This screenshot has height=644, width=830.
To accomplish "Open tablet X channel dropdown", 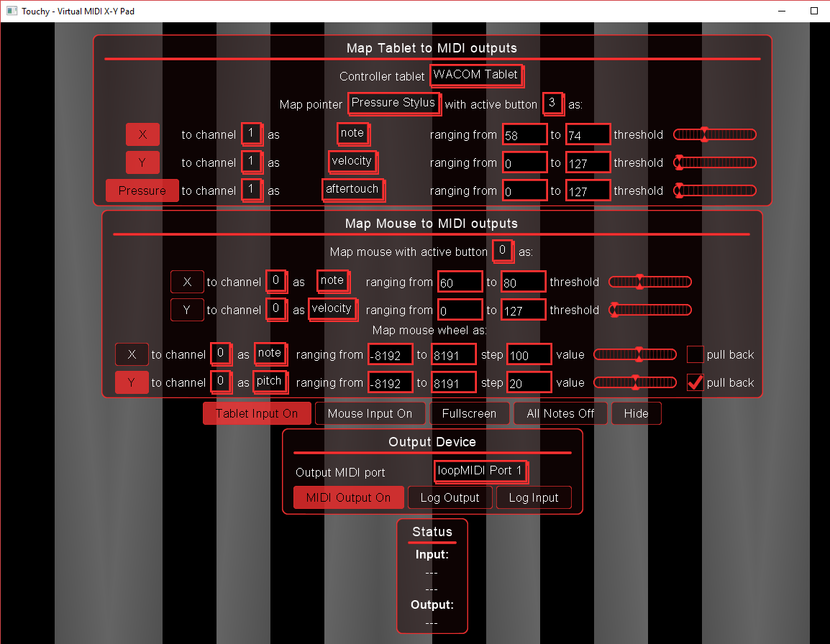I will point(252,134).
